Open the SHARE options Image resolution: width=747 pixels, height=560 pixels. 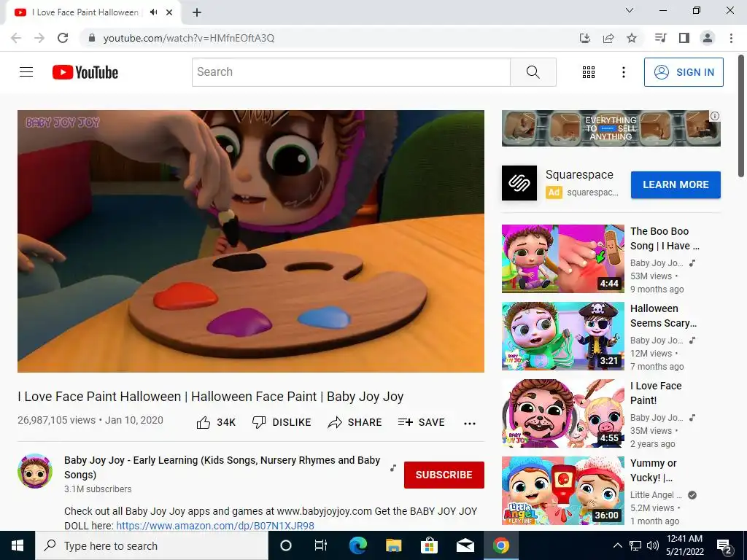(355, 422)
